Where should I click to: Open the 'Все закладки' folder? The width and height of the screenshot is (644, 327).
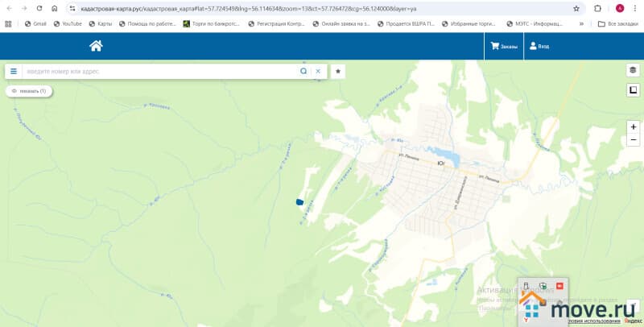pyautogui.click(x=618, y=24)
